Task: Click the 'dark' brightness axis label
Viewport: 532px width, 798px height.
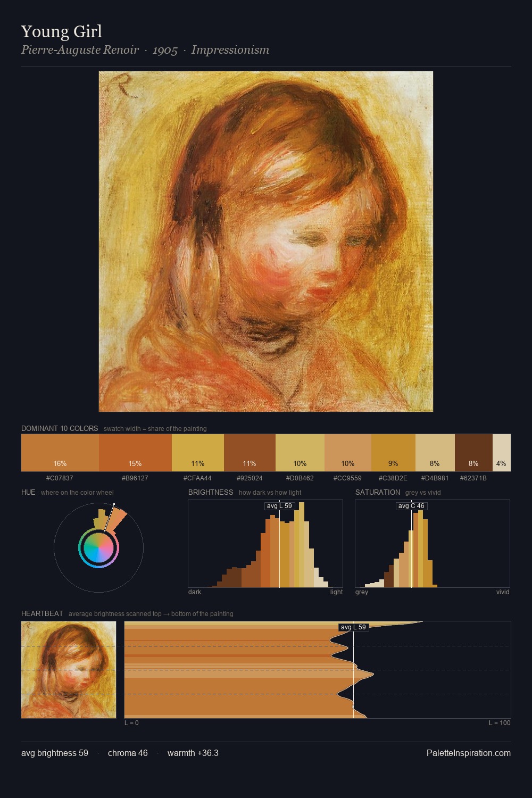Action: (195, 592)
